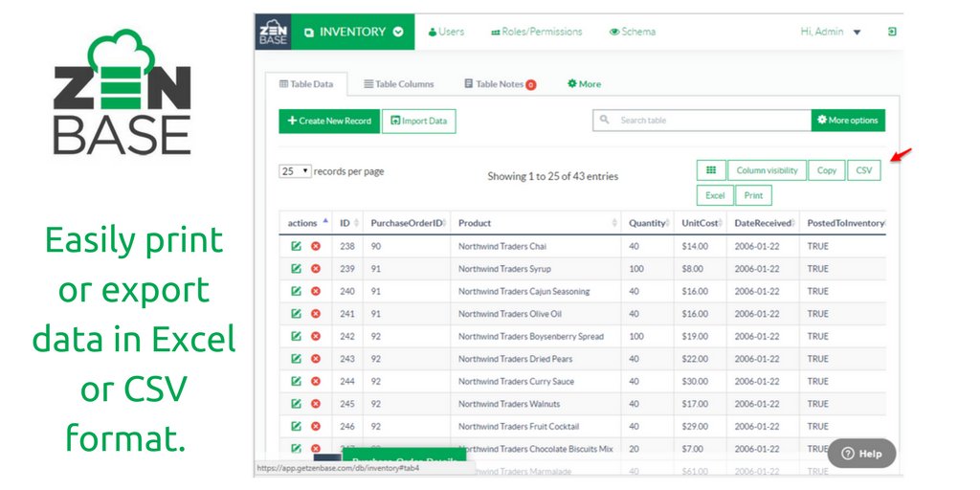Sort by the actions column header
980x490 pixels.
click(x=305, y=223)
